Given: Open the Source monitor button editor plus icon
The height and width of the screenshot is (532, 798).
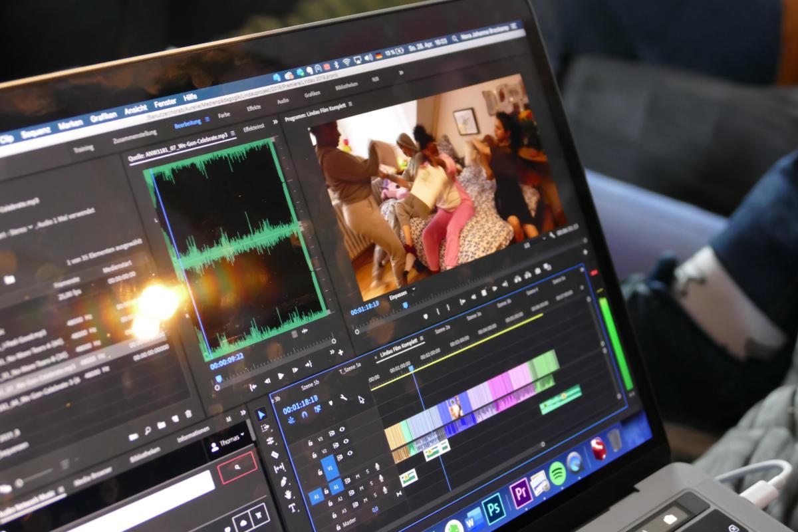Looking at the screenshot, I should click(x=340, y=352).
